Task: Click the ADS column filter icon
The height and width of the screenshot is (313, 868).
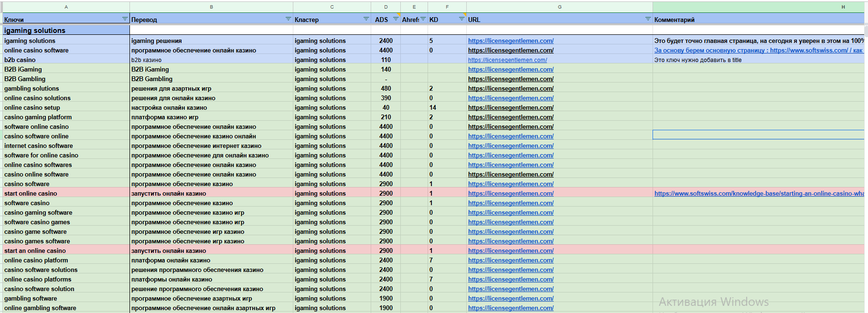Action: (x=396, y=19)
